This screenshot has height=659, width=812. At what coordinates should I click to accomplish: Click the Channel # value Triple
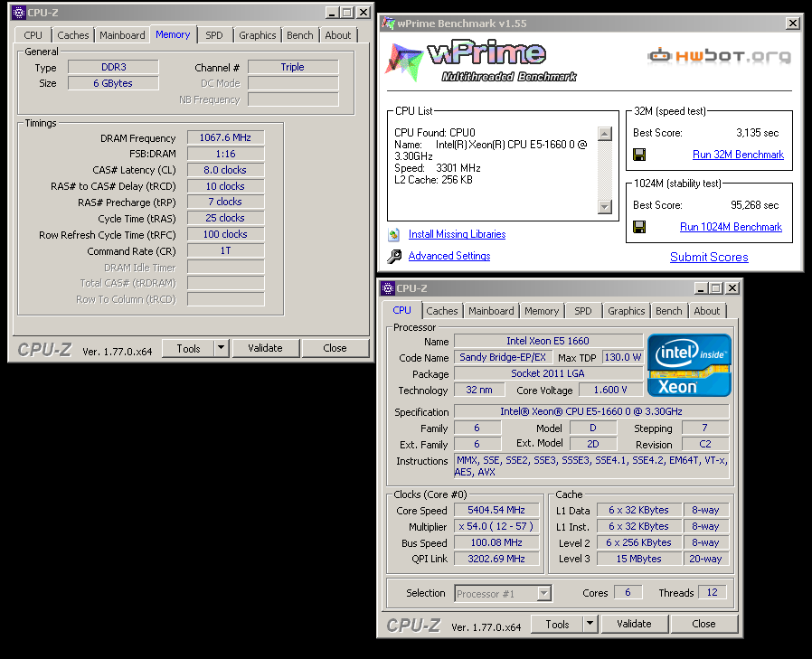tap(293, 67)
